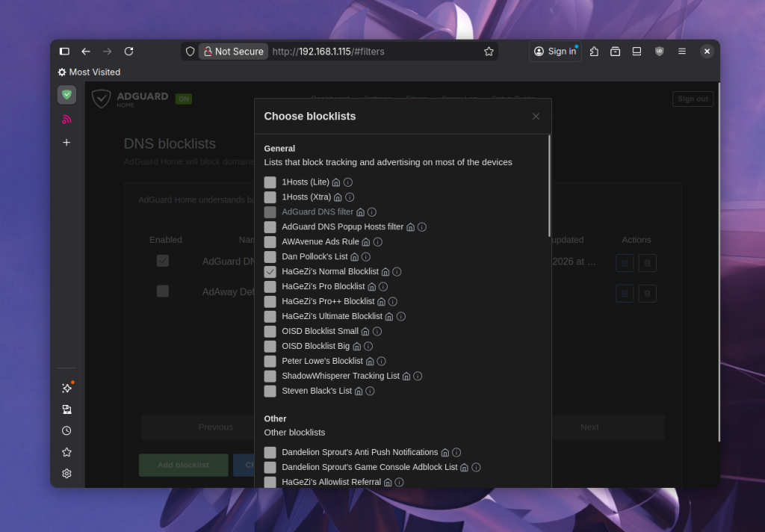Click the address bar showing 192.168.1.115

(x=374, y=52)
